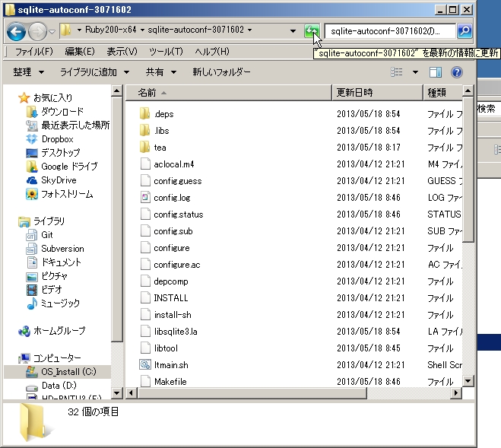Image resolution: width=501 pixels, height=448 pixels.
Task: Open the Git library
Action: coord(40,235)
